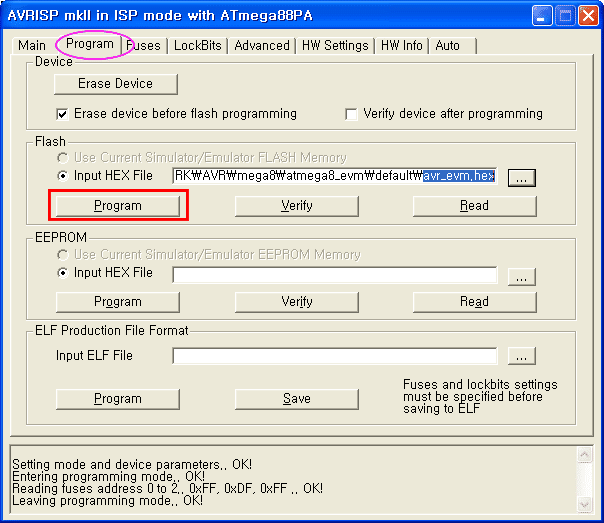Go to the HW Settings tab
This screenshot has width=604, height=523.
tap(335, 46)
